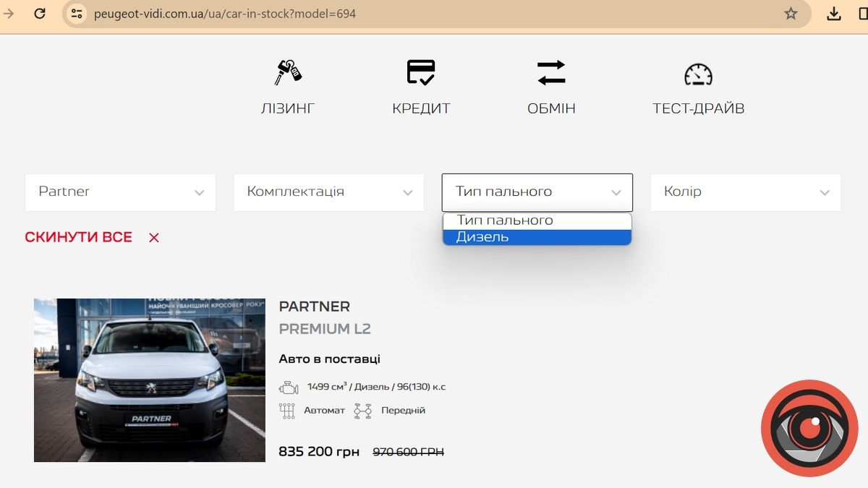868x488 pixels.
Task: Click the Передній drivetrain icon
Action: (x=363, y=409)
